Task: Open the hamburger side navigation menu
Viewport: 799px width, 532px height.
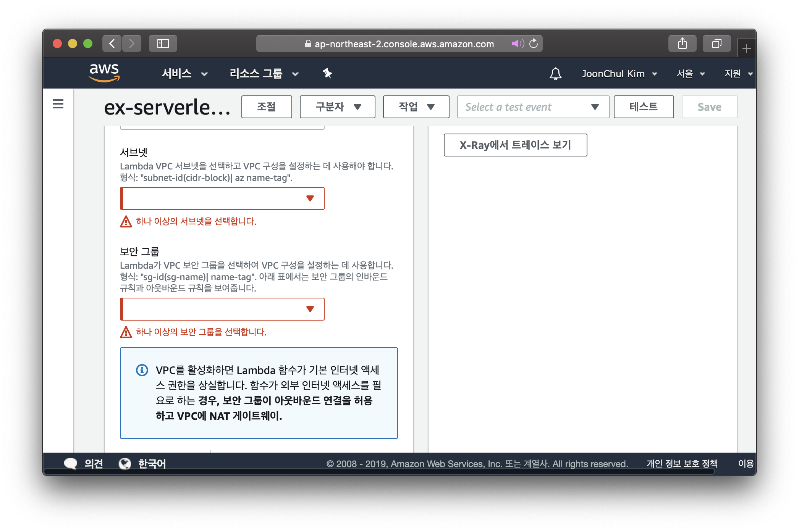Action: [58, 104]
